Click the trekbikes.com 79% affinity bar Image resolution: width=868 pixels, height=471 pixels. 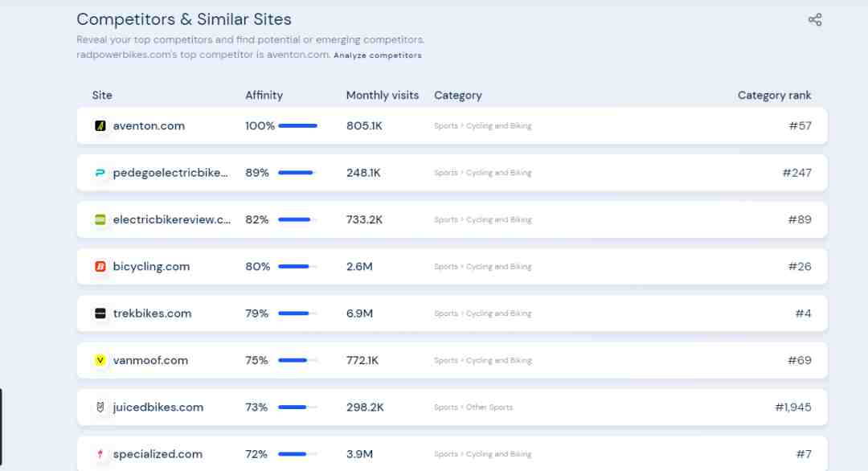click(298, 313)
